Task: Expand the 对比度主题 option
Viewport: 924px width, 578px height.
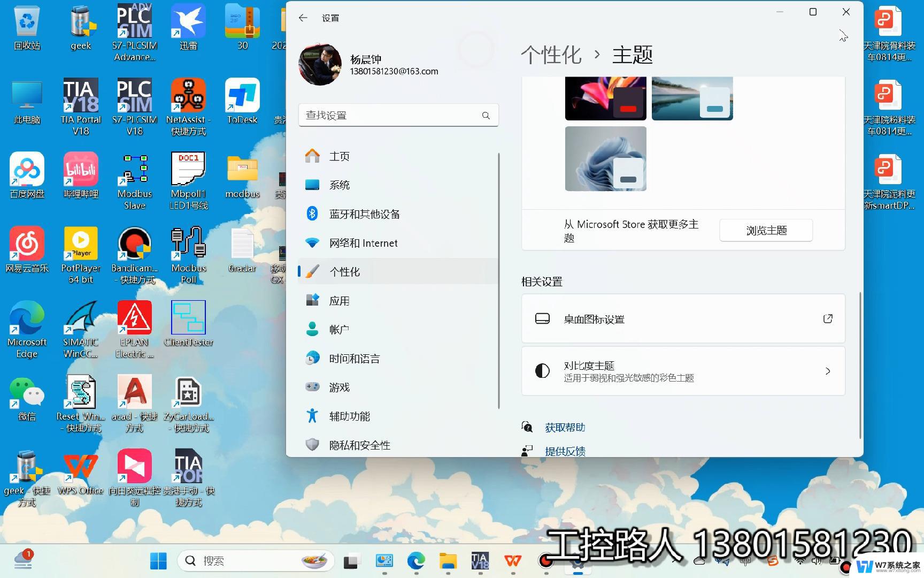Action: pyautogui.click(x=683, y=371)
